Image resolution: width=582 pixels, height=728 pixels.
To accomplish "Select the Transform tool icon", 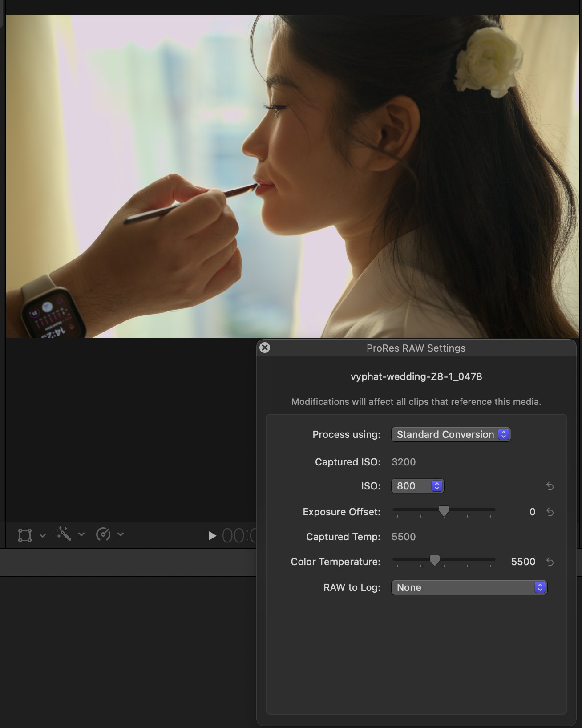I will coord(25,535).
